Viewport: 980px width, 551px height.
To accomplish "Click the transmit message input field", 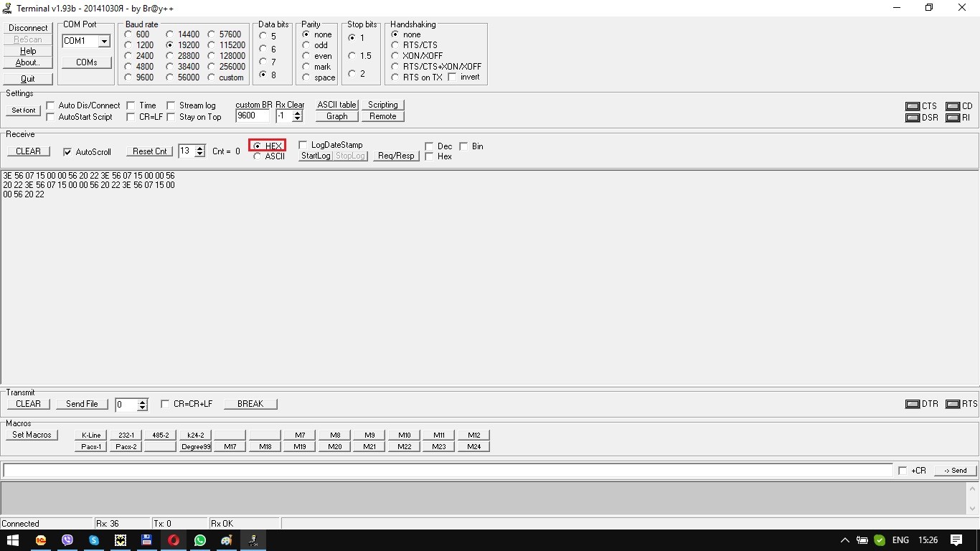I will 430,470.
